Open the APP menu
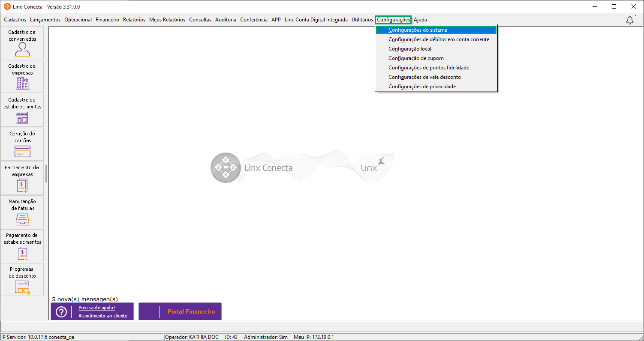This screenshot has width=644, height=341. click(276, 20)
